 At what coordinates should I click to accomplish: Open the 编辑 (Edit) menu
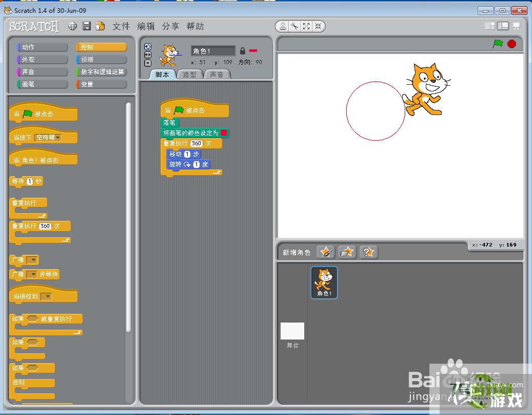[146, 26]
